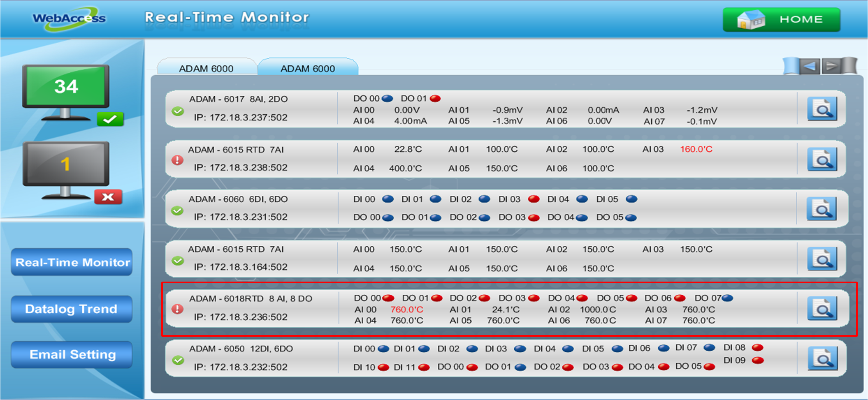Toggle DO 03 red indicator on ADAM-6060
Viewport: 868px width, 400px height.
click(x=534, y=217)
